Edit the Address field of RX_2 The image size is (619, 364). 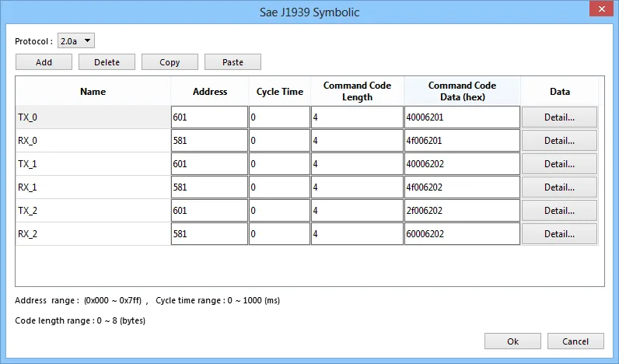pyautogui.click(x=210, y=233)
